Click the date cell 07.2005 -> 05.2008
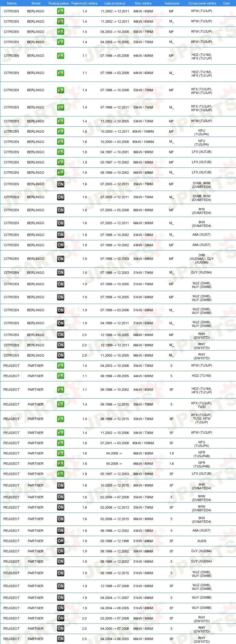This screenshot has width=236, height=644. point(115,210)
